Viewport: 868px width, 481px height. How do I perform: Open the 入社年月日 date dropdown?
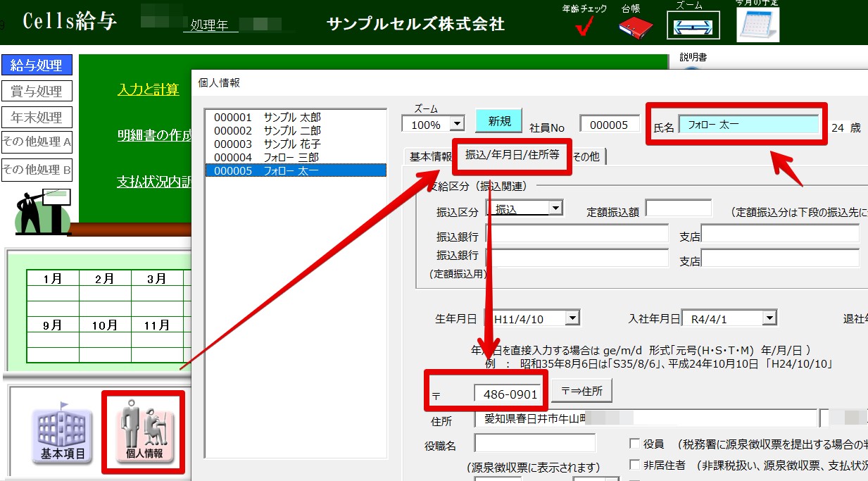coord(770,318)
